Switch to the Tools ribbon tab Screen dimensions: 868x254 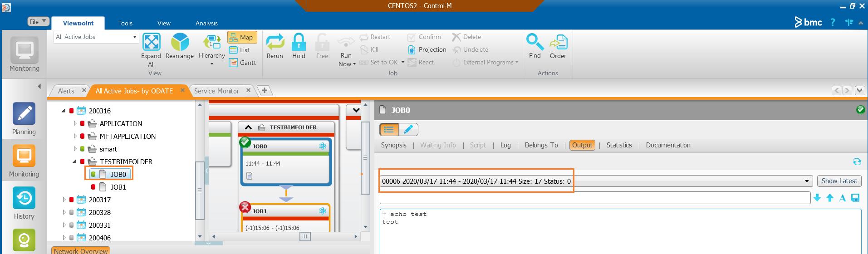[125, 23]
